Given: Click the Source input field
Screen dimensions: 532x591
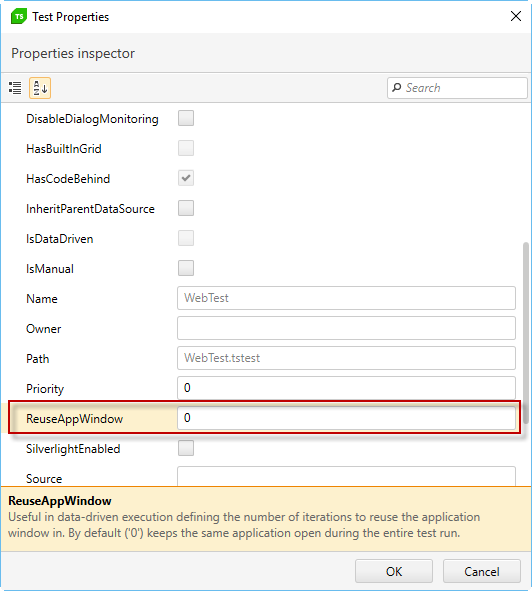Looking at the screenshot, I should click(346, 476).
